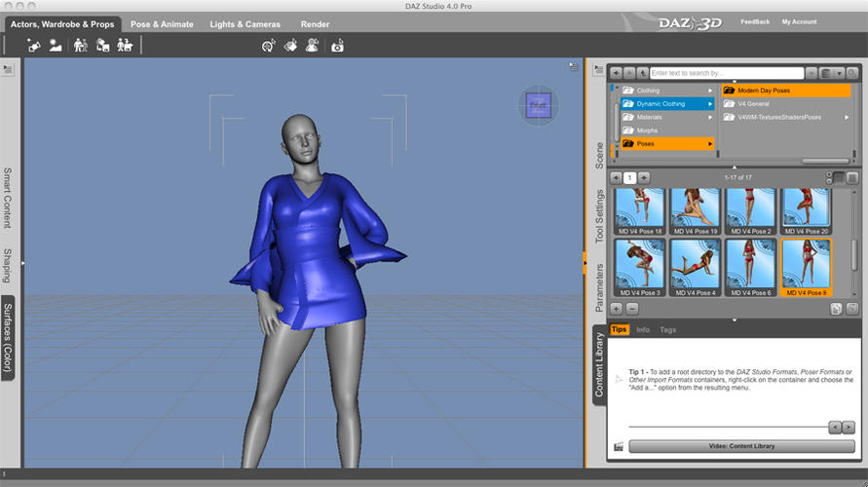This screenshot has width=868, height=487.
Task: Switch to Actors, Wardrobe & Props tab
Action: pos(62,24)
